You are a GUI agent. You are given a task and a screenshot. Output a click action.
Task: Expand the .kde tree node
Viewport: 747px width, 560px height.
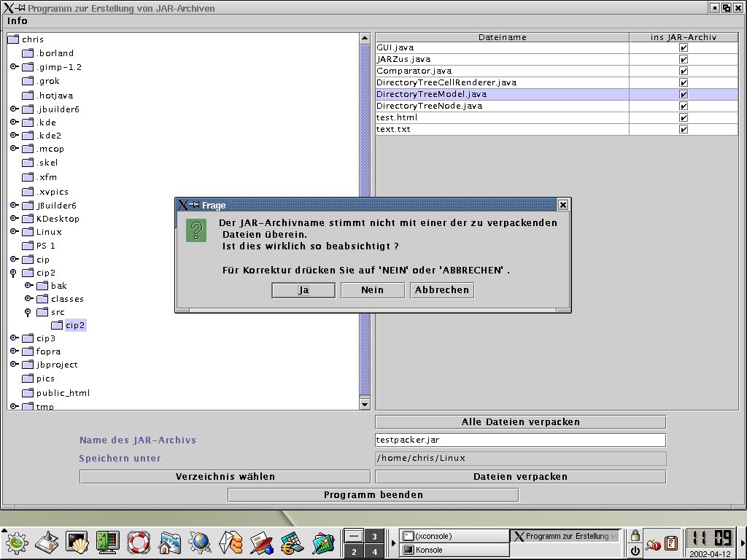coord(15,122)
